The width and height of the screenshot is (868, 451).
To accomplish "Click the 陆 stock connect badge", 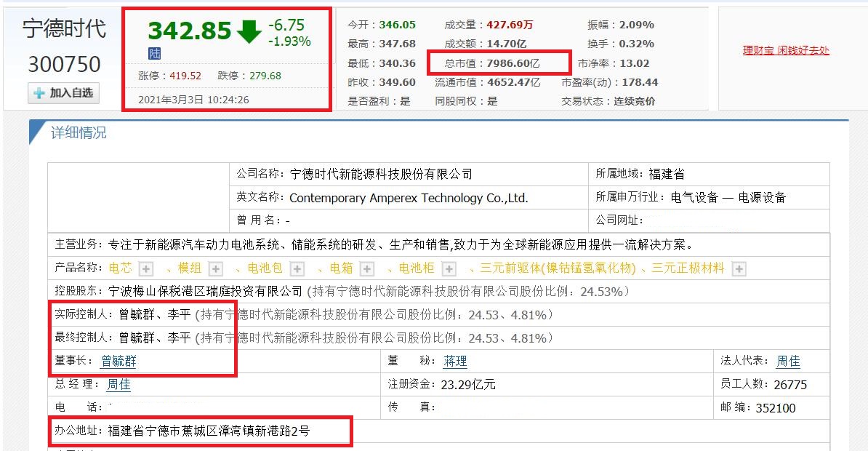I will (154, 54).
